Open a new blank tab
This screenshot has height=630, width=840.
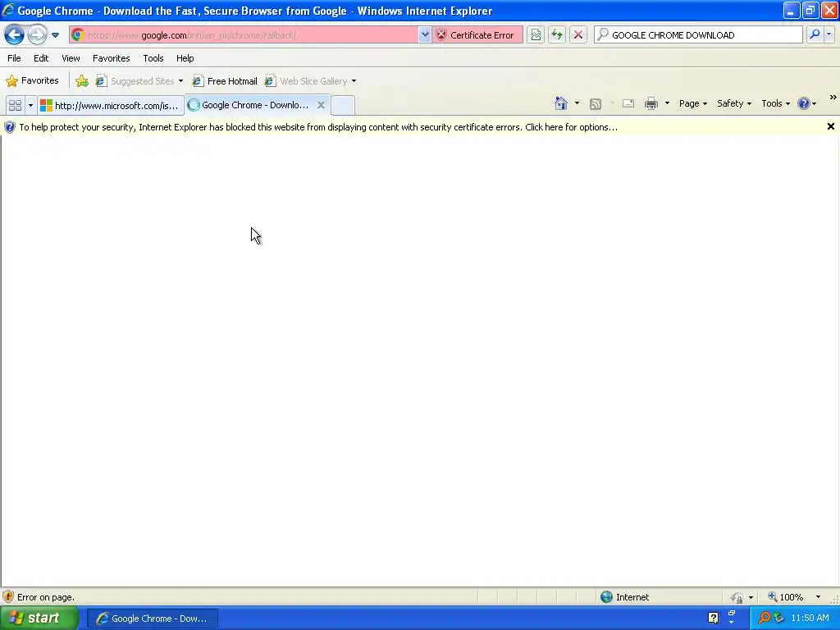tap(343, 106)
